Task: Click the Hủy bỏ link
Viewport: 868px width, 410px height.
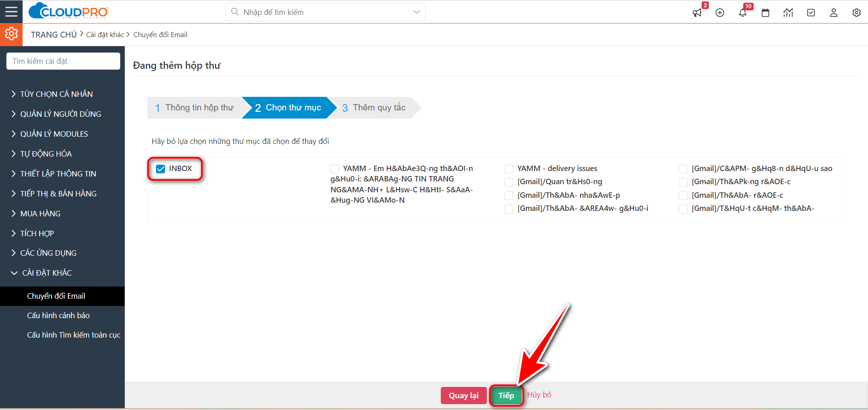Action: click(539, 395)
